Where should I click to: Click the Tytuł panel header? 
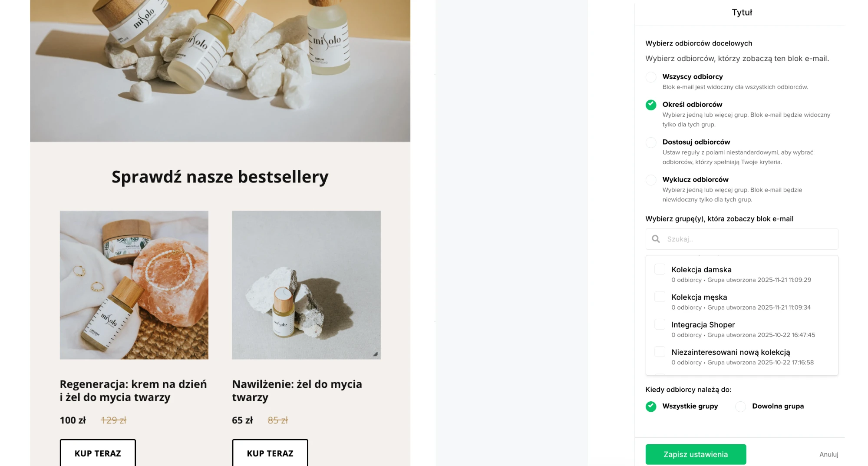(741, 12)
